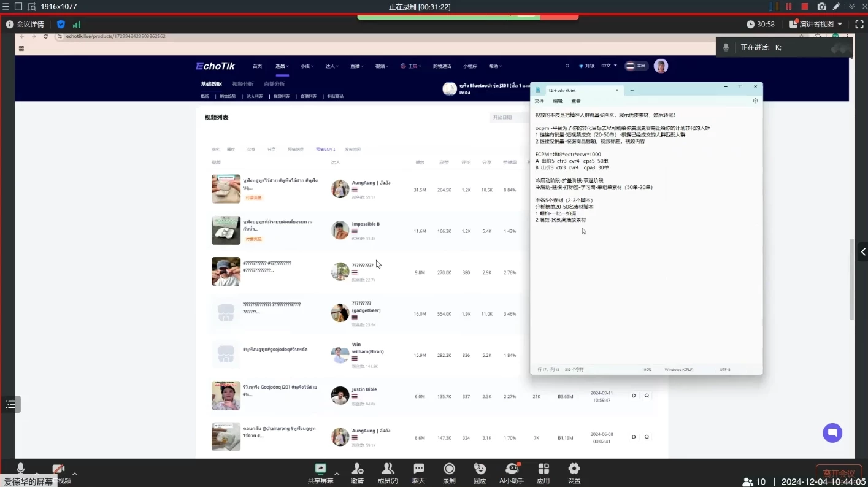Open the 文件 menu in Notepad
The width and height of the screenshot is (868, 487).
click(x=539, y=101)
